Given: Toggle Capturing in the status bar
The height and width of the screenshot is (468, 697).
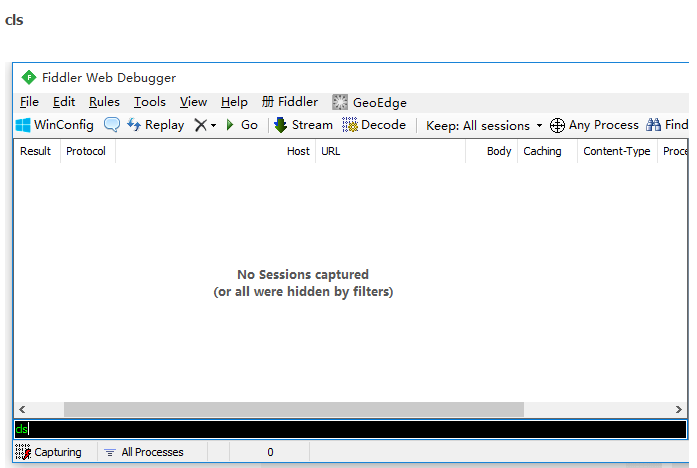Looking at the screenshot, I should pyautogui.click(x=48, y=452).
